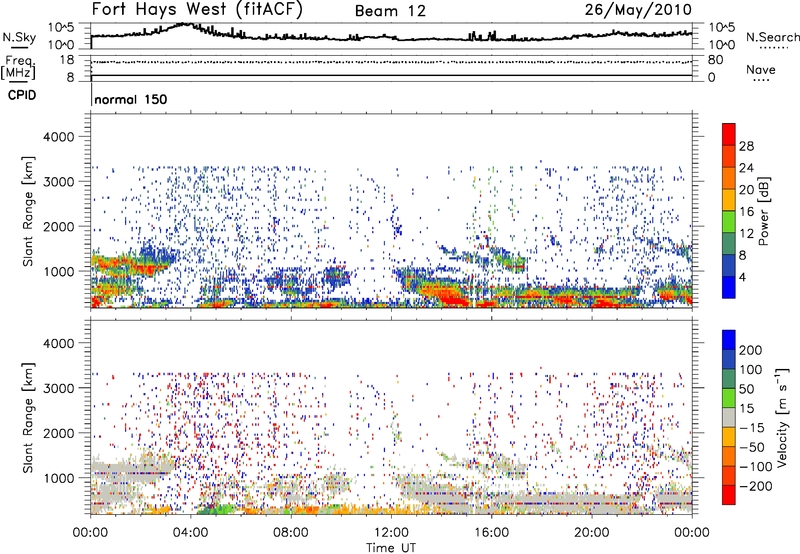The image size is (800, 554).
Task: Click the velocity panel 'Slant Range [km]' label
Action: [x=28, y=418]
